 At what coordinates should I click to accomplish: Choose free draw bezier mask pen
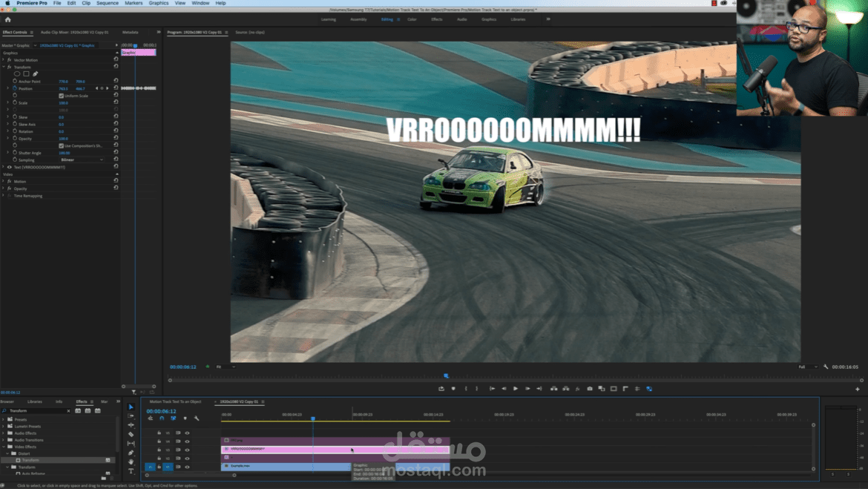pyautogui.click(x=36, y=73)
